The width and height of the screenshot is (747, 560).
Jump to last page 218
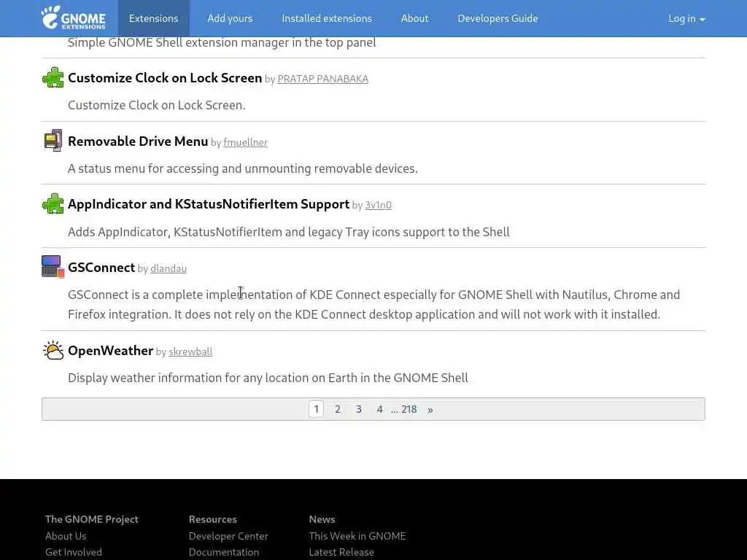pos(409,409)
